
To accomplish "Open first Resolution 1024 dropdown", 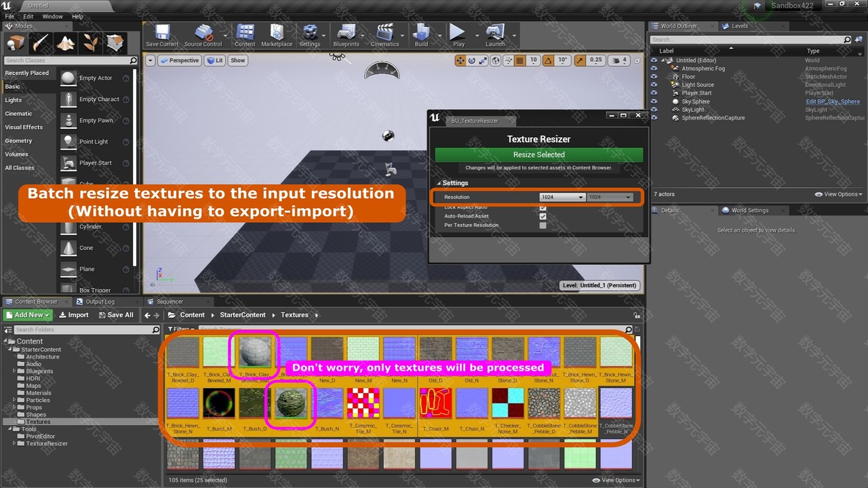I will pyautogui.click(x=562, y=197).
